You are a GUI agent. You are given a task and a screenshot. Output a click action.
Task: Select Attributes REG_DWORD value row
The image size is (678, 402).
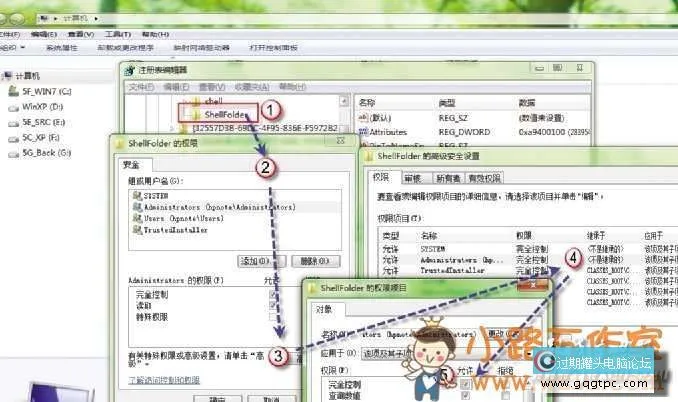[x=473, y=132]
